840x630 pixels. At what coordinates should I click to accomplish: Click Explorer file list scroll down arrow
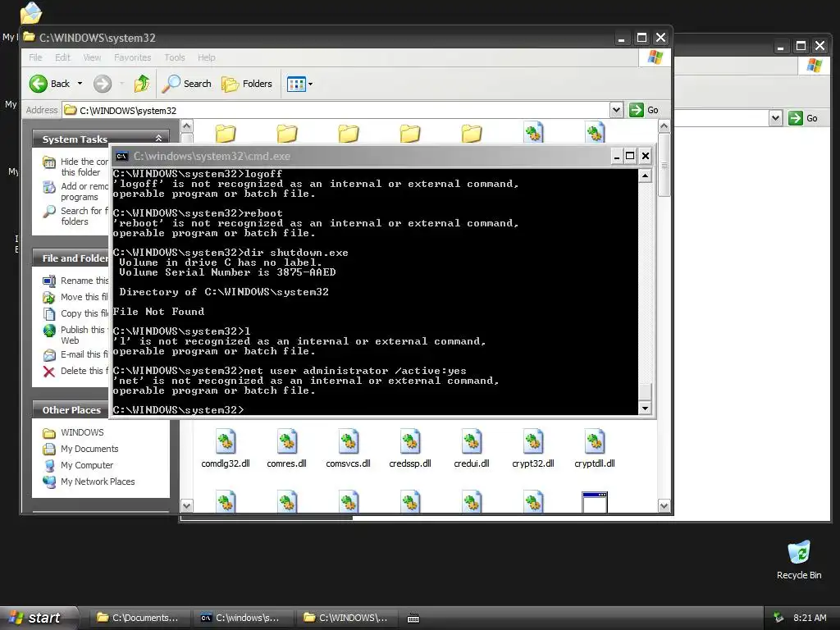664,505
